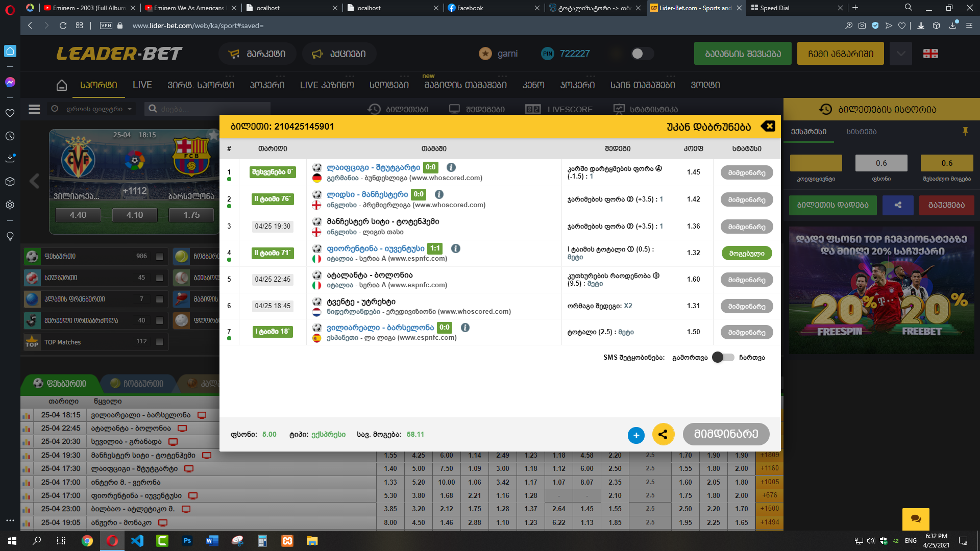Toggle SMS notification switch
The image size is (980, 551).
coord(723,358)
